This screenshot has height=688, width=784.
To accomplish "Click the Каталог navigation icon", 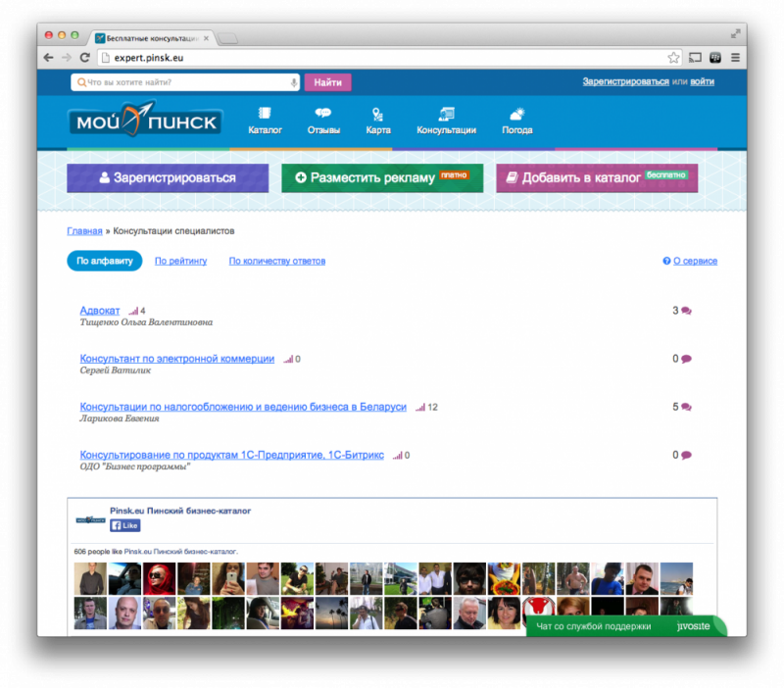I will click(265, 114).
